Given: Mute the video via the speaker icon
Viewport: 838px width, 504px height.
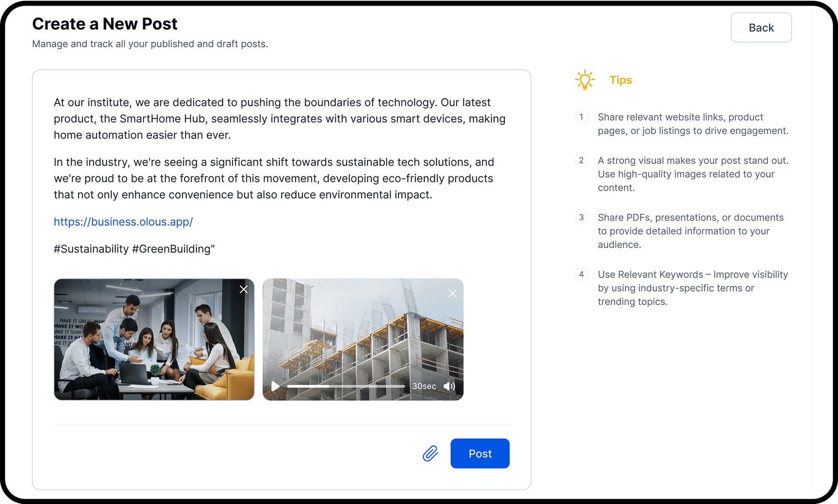Looking at the screenshot, I should tap(449, 386).
